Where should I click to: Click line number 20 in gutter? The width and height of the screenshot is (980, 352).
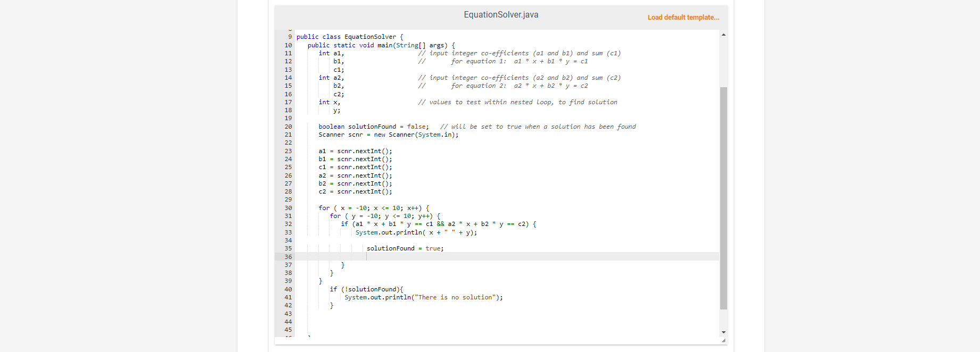tap(288, 127)
